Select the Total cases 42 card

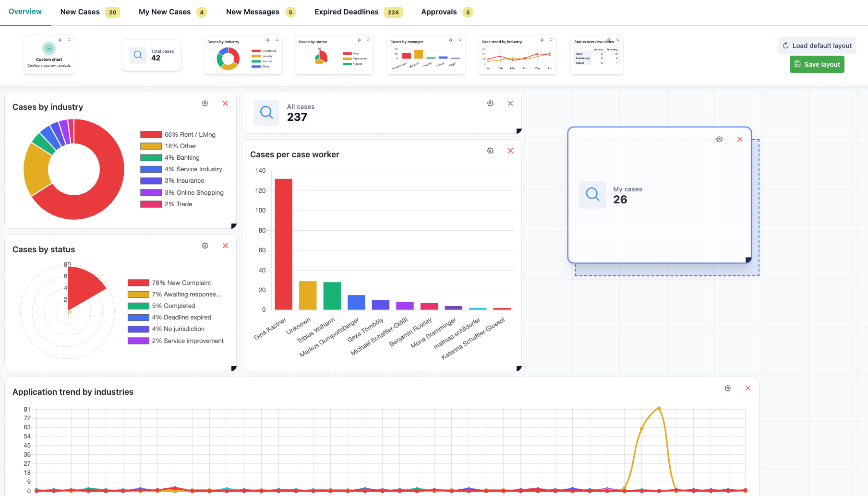pos(152,55)
